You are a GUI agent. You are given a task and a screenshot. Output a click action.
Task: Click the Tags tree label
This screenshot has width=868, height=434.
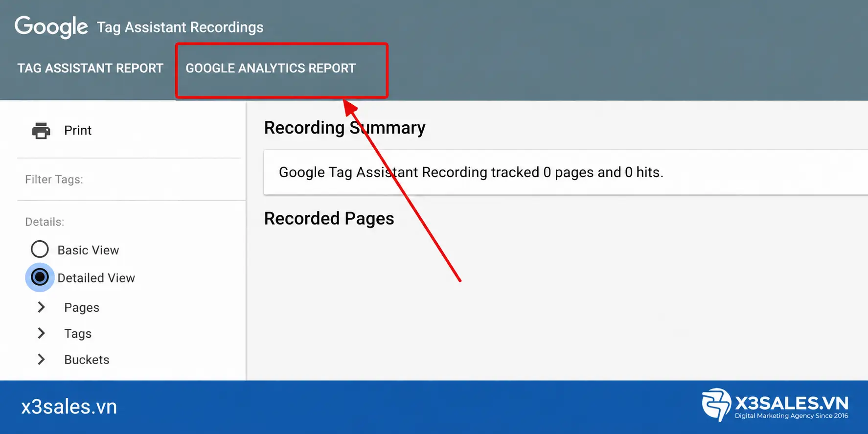78,334
